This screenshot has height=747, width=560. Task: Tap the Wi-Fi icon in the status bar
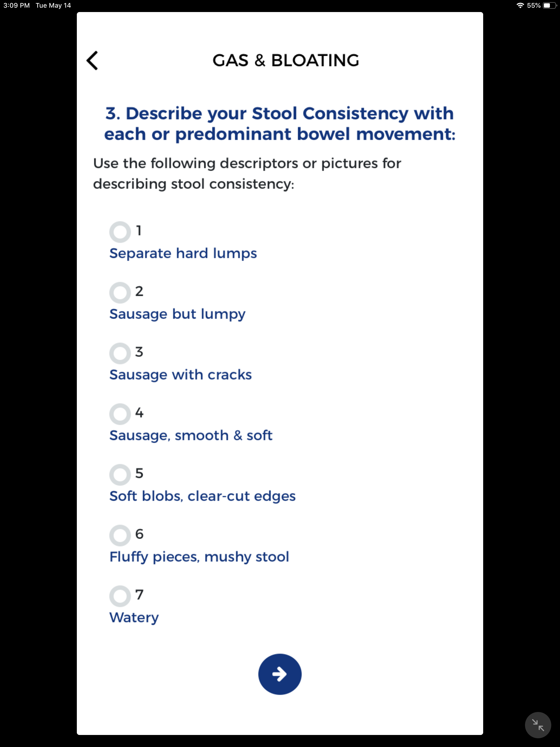[520, 5]
